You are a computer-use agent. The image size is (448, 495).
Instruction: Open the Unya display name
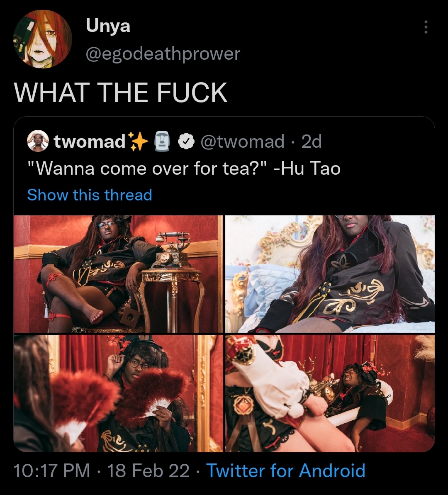click(108, 26)
